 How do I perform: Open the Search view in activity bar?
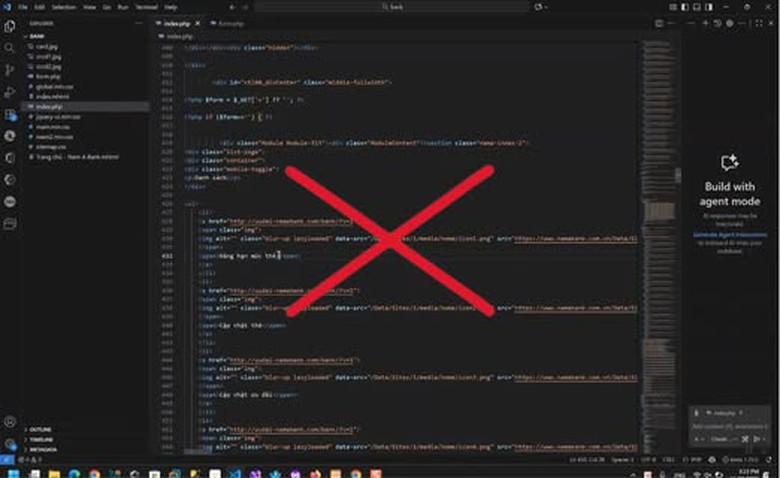9,48
